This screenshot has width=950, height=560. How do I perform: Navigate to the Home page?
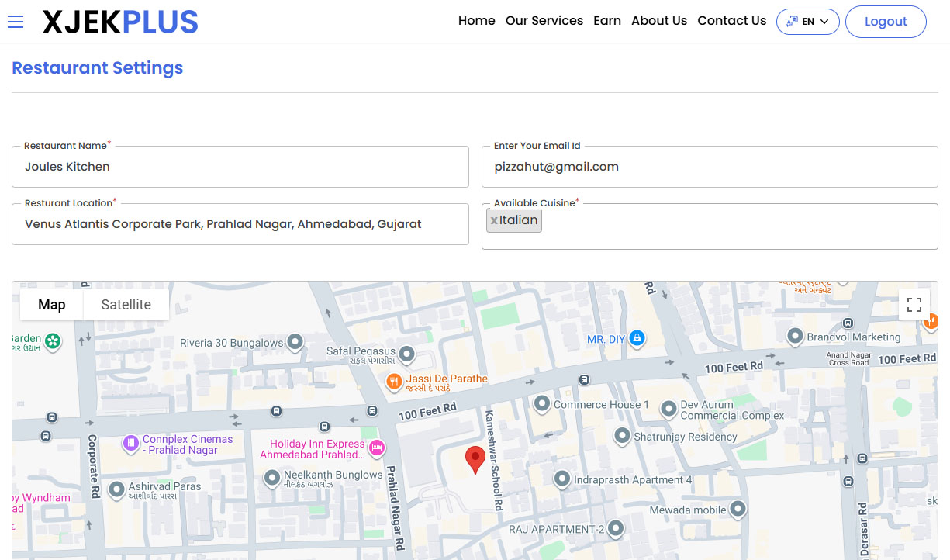pyautogui.click(x=476, y=21)
